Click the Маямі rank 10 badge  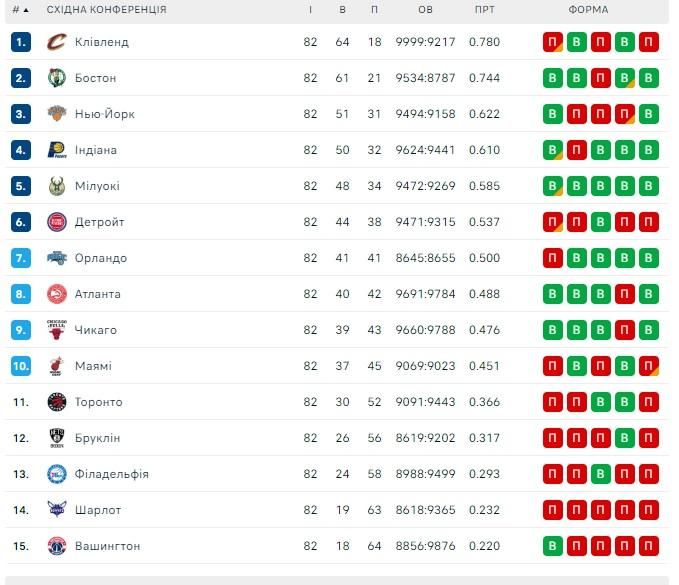[x=21, y=366]
